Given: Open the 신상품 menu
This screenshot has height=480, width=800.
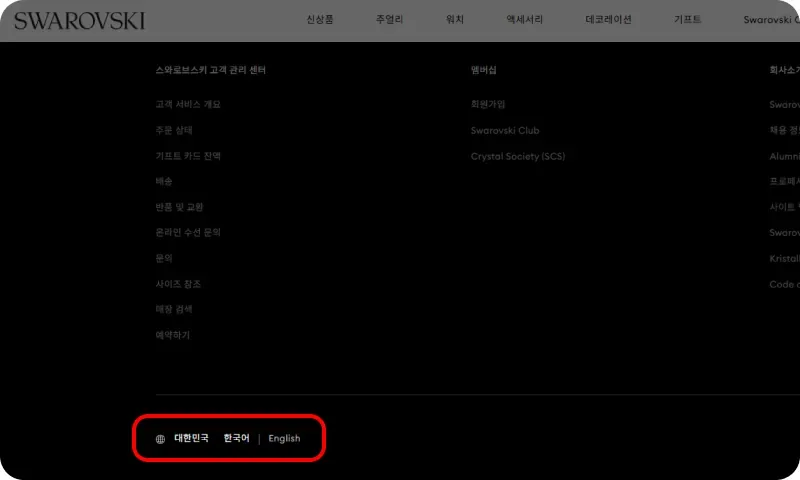Looking at the screenshot, I should 320,19.
